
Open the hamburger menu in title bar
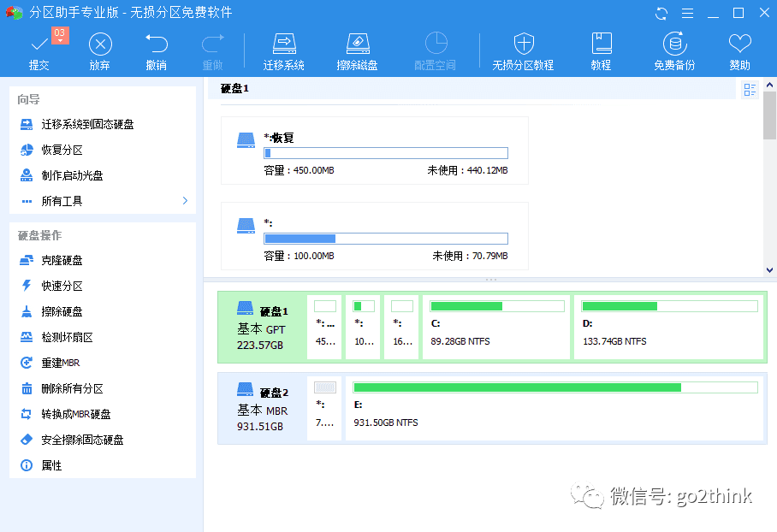click(x=687, y=14)
